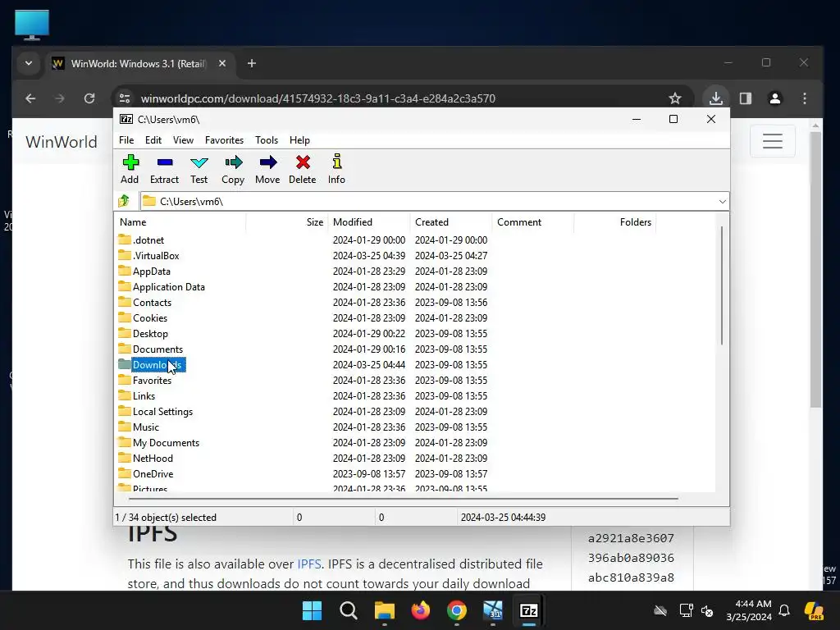Click the Comment column header
840x630 pixels.
coord(533,221)
